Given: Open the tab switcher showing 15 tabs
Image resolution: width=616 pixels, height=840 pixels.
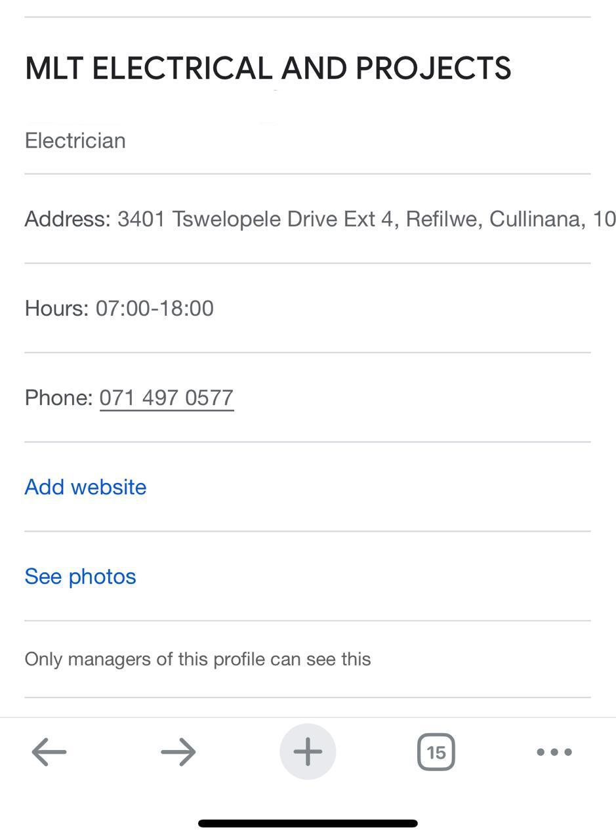Looking at the screenshot, I should pos(436,752).
